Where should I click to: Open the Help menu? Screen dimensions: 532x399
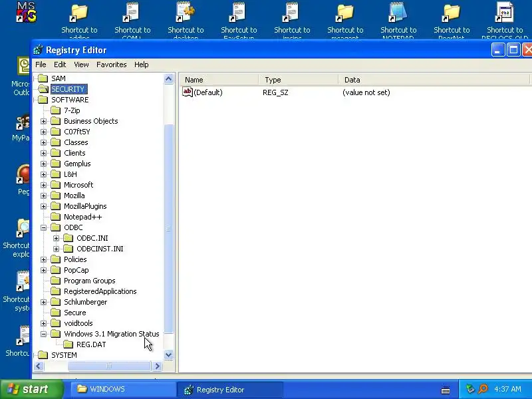click(141, 65)
